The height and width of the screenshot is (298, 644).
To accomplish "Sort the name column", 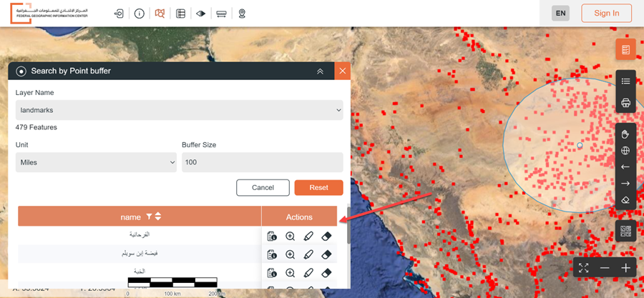I will [x=157, y=217].
